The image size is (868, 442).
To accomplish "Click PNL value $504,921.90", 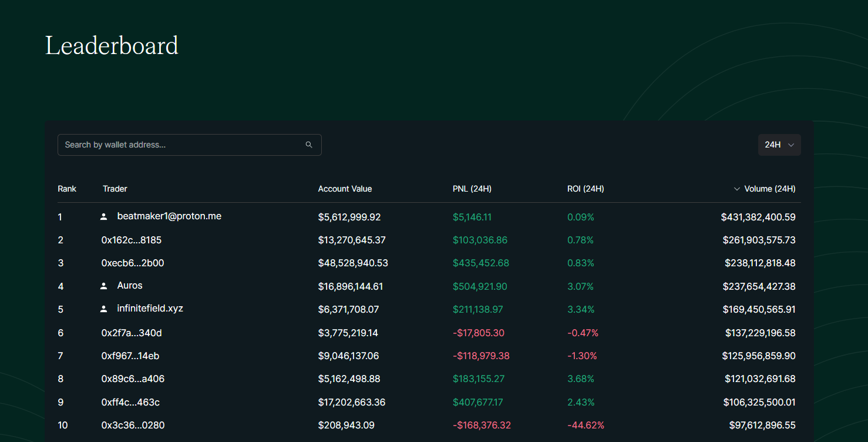I will tap(480, 286).
